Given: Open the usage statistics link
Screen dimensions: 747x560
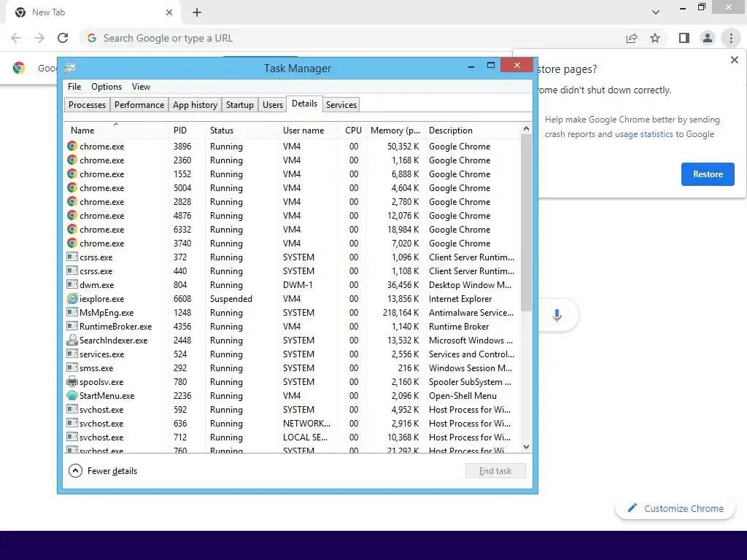Looking at the screenshot, I should 643,134.
